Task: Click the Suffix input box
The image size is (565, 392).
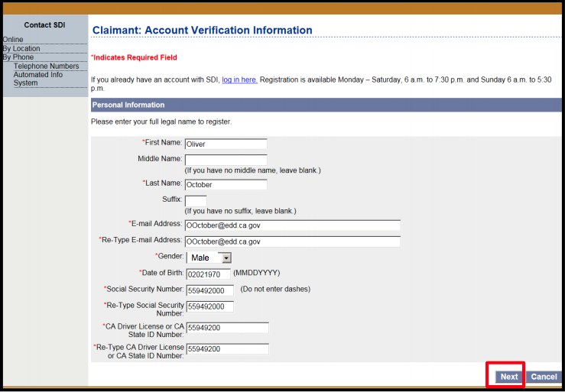Action: pos(196,200)
